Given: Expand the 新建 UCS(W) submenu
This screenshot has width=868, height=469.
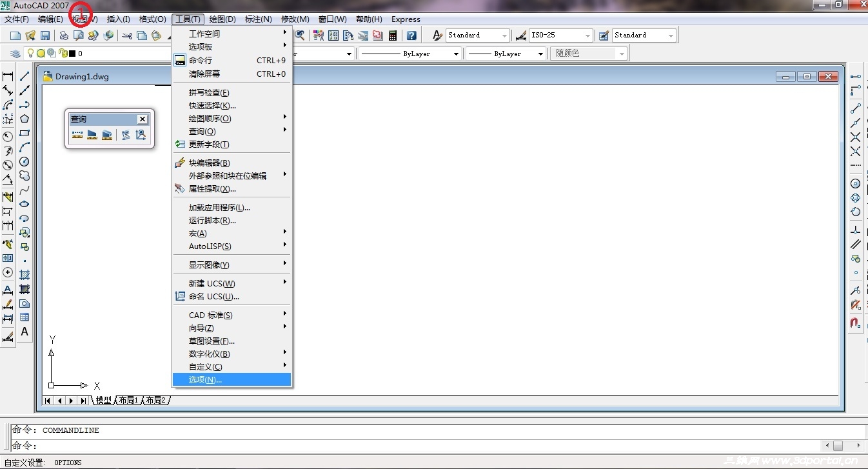Looking at the screenshot, I should coord(232,284).
